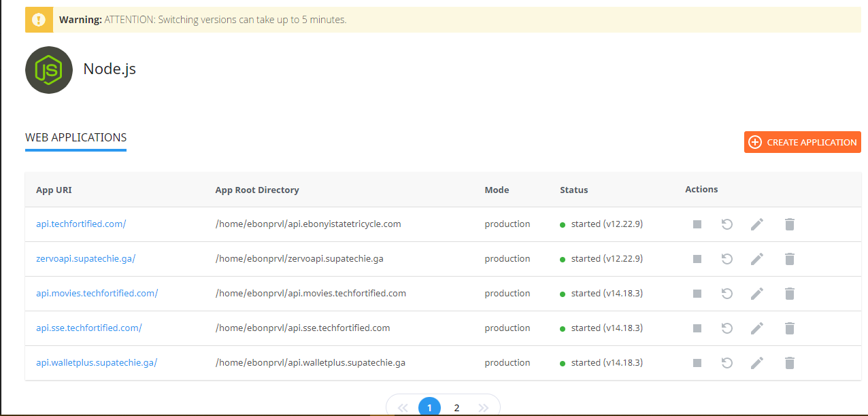Edit the zervoapi.supatechie.ga application
Screen dimensions: 868x416
[756, 258]
